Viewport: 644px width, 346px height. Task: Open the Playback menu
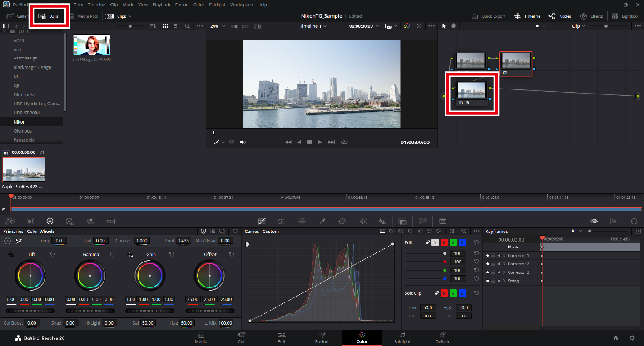[161, 5]
